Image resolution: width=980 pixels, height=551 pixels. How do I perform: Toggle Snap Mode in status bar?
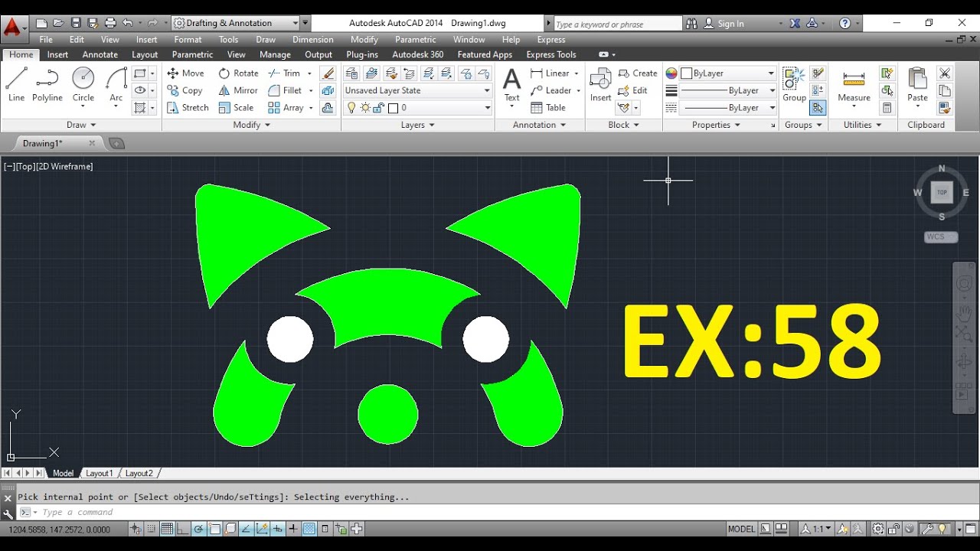point(151,528)
